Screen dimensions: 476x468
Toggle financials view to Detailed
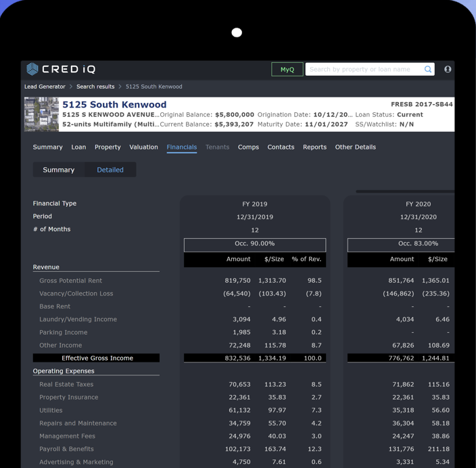[x=110, y=170]
